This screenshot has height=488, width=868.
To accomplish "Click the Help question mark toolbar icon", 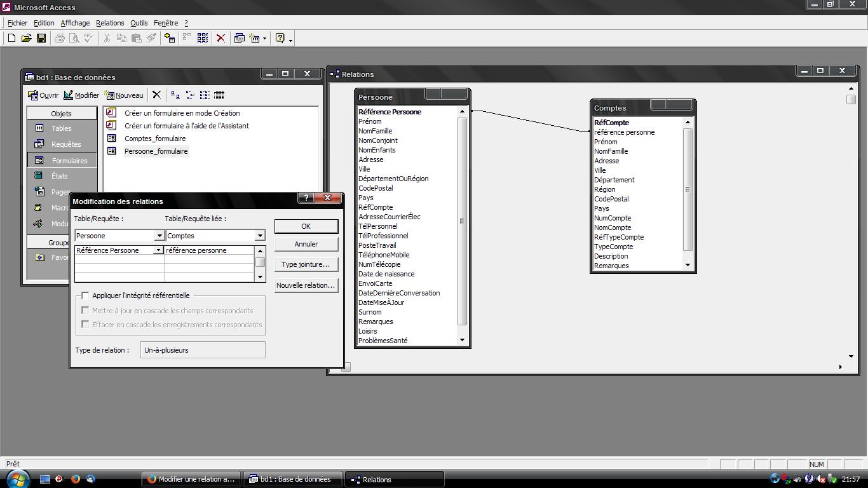I will (280, 38).
